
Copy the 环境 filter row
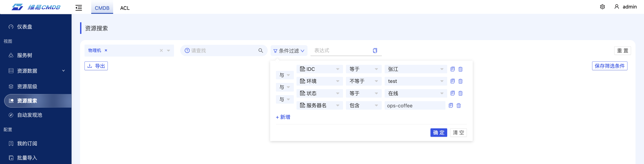click(x=452, y=81)
